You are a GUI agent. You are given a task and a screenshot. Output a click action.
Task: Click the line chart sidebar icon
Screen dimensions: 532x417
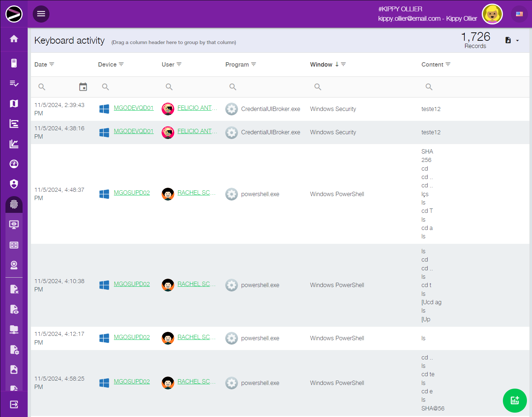[14, 144]
